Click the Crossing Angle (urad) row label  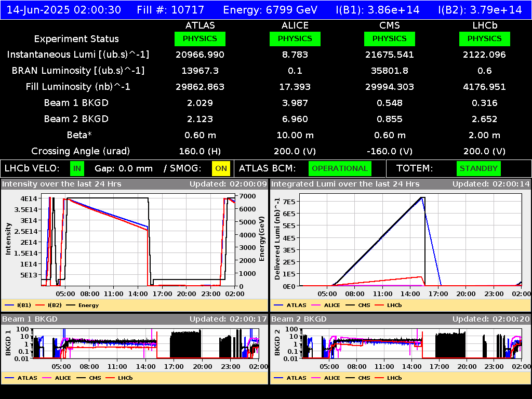click(x=81, y=151)
